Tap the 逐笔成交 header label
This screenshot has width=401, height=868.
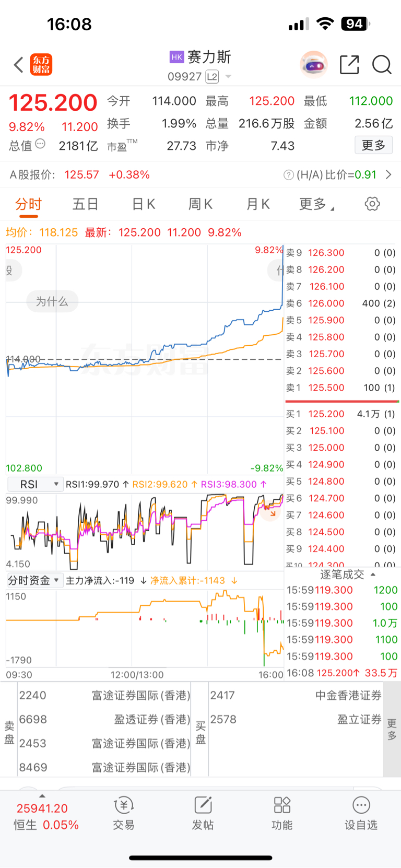point(341,574)
